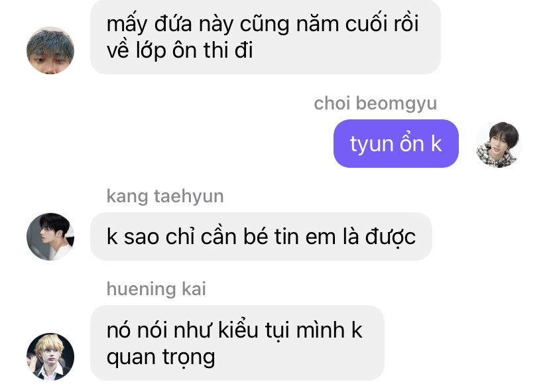This screenshot has width=549, height=392.
Task: Click the words 'quan trọng' in the bottom message
Action: point(160,358)
